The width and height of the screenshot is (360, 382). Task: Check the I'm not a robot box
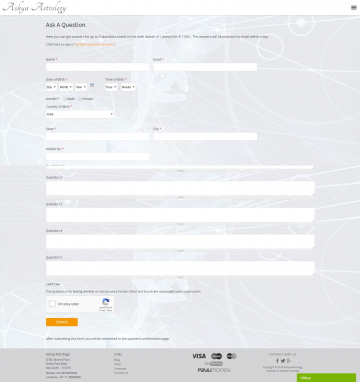(52, 304)
